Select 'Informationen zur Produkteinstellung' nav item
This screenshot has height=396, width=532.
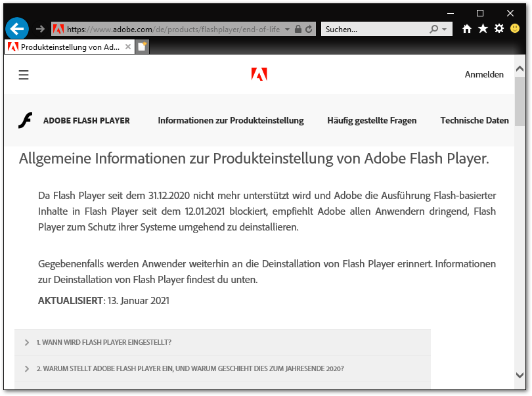[x=231, y=121]
